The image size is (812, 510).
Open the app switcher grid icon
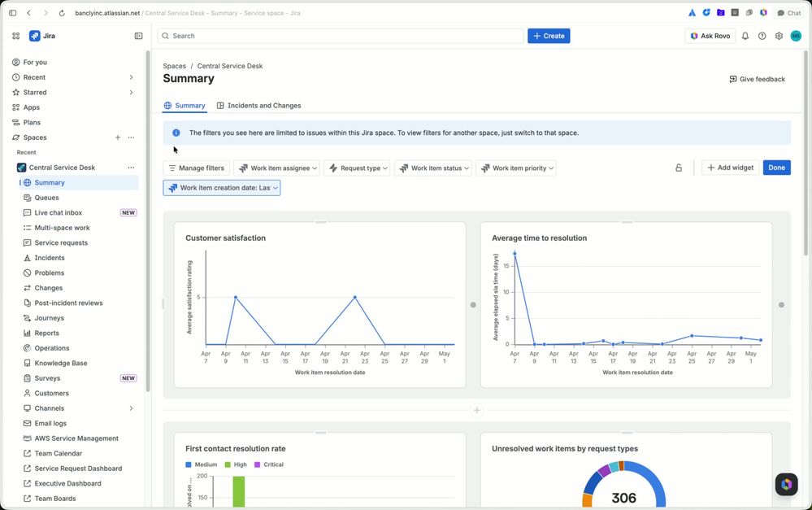[16, 36]
